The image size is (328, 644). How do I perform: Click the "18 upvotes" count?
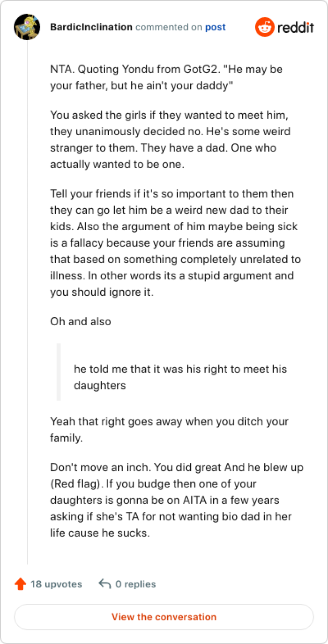click(x=56, y=584)
